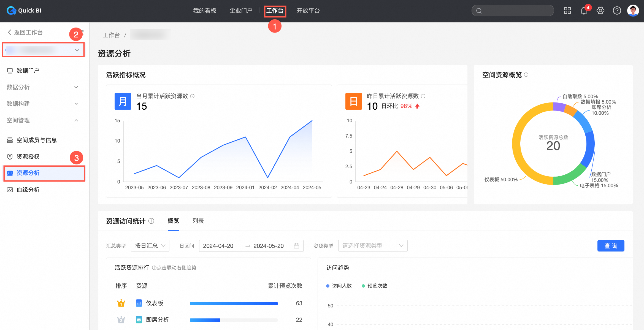Open the user avatar menu
Image resolution: width=644 pixels, height=330 pixels.
coord(633,10)
